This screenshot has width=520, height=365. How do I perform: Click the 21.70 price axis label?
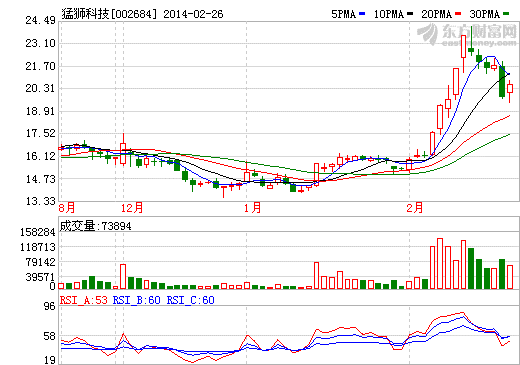pos(41,66)
